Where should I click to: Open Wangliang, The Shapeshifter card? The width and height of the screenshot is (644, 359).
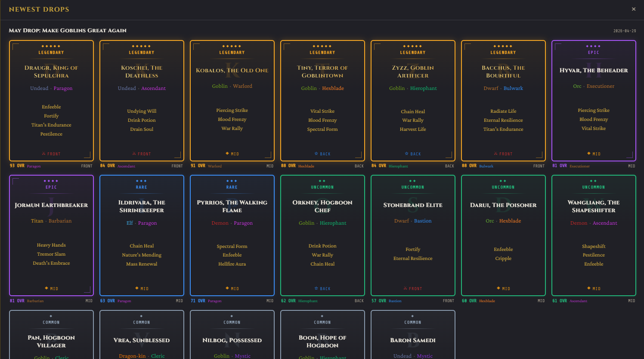[x=594, y=235]
